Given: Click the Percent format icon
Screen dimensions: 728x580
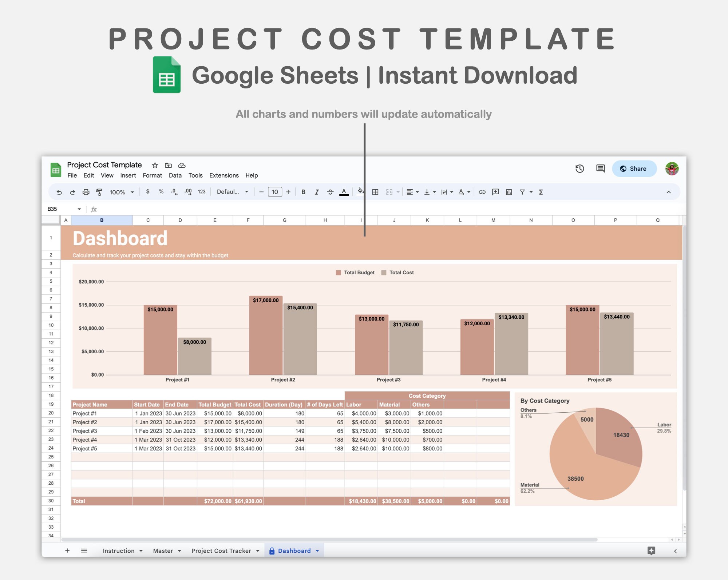Looking at the screenshot, I should click(x=161, y=192).
